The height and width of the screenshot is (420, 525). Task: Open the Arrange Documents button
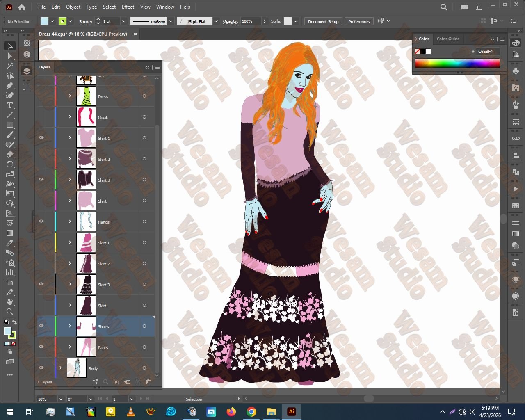[465, 7]
